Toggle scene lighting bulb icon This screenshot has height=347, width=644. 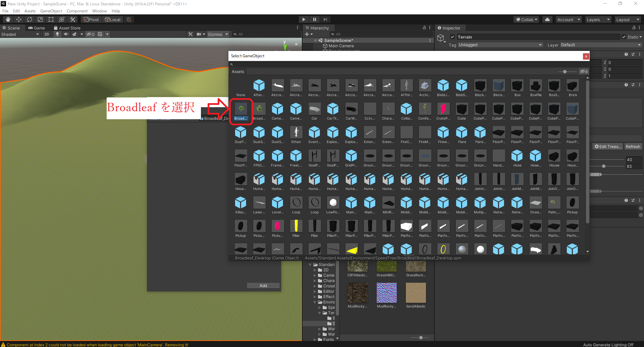point(57,34)
